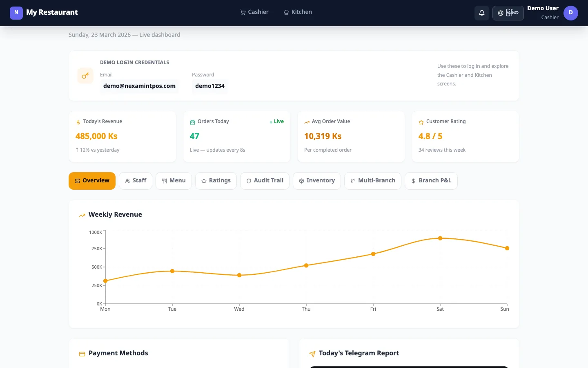Screen dimensions: 588x368
Task: Click the key icon in credentials card
Action: (x=85, y=76)
